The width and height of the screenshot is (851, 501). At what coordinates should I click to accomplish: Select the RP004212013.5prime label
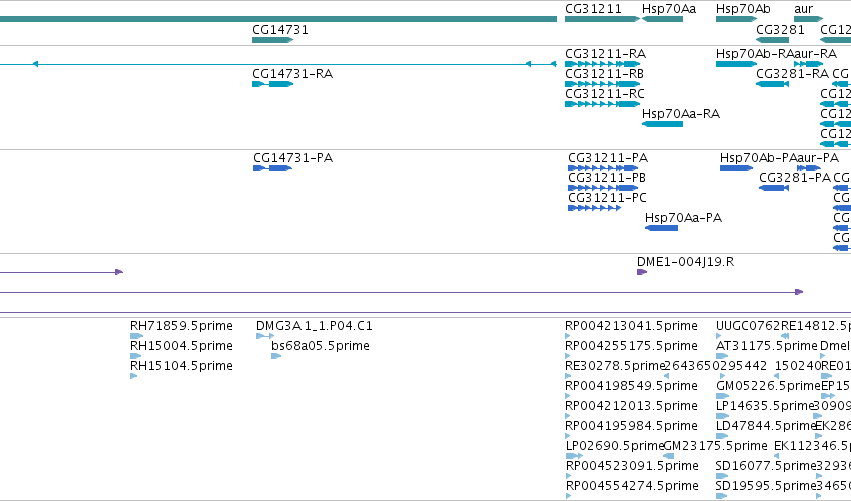[x=631, y=406]
